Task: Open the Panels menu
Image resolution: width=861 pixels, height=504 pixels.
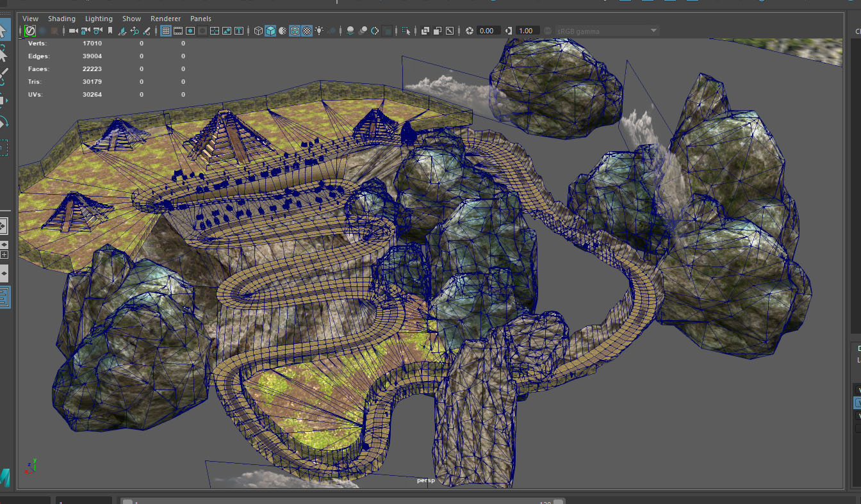Action: 201,19
